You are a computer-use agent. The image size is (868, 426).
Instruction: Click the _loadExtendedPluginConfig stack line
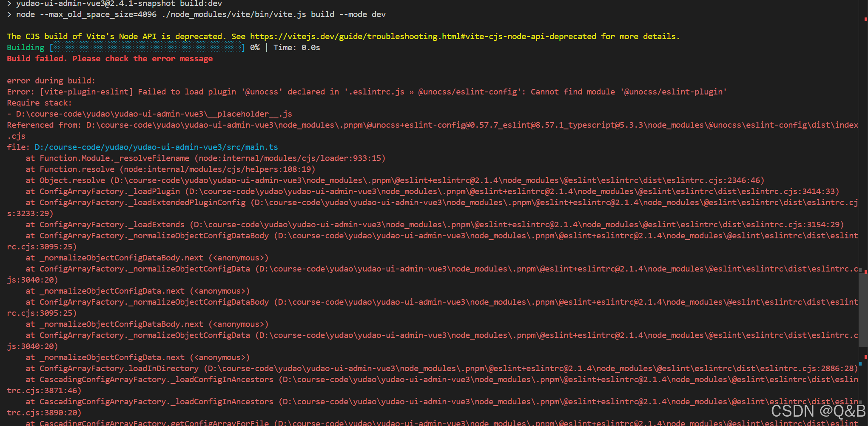(433, 208)
